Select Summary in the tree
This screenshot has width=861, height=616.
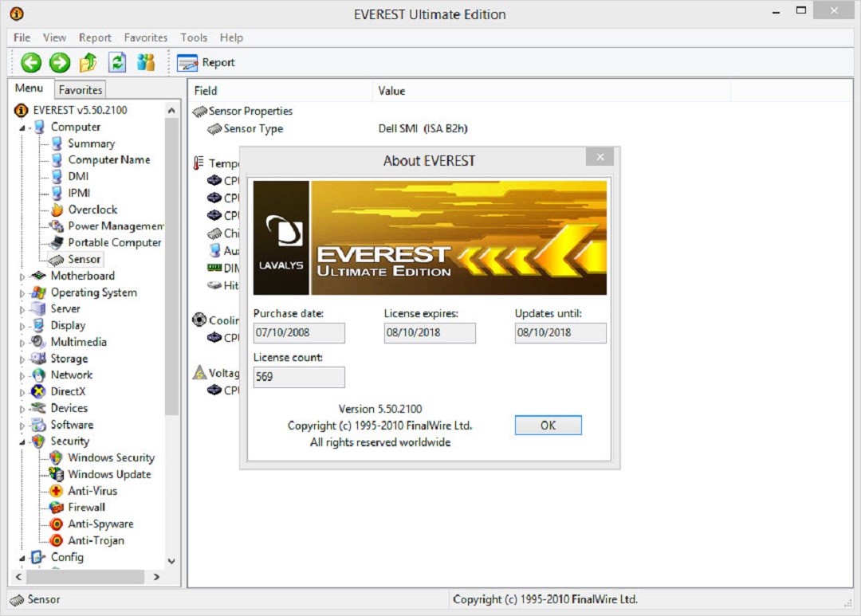(91, 143)
